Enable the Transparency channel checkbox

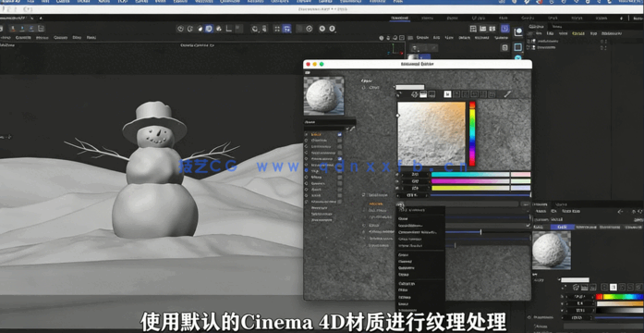pyautogui.click(x=340, y=153)
